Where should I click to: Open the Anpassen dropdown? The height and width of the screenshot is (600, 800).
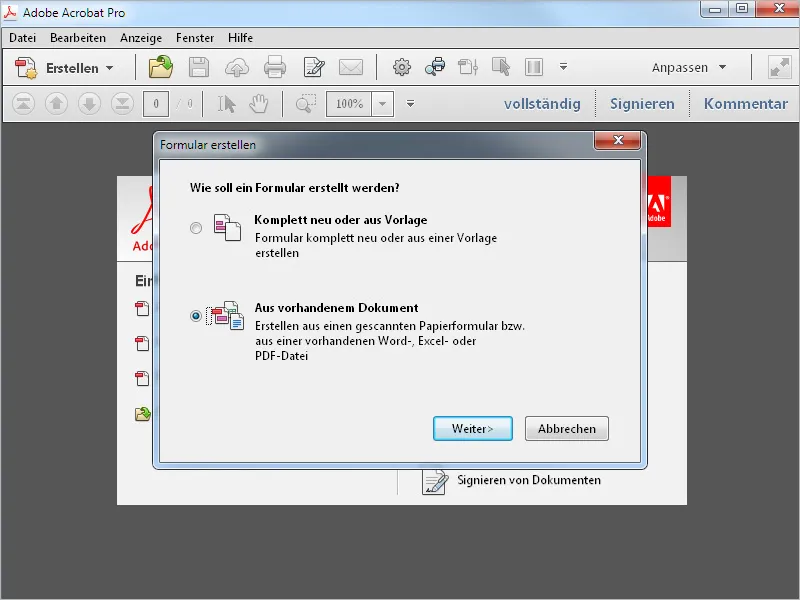689,67
